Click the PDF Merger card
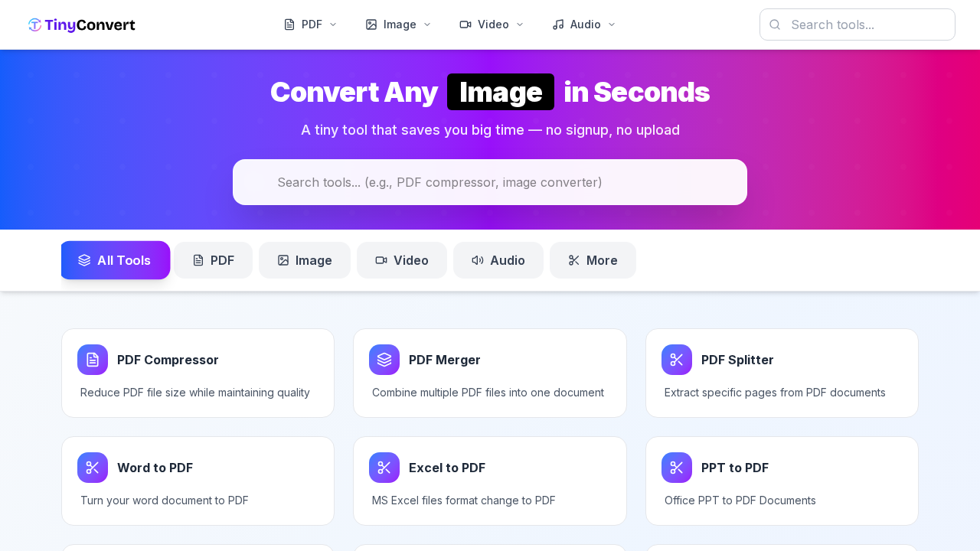The height and width of the screenshot is (551, 980). point(489,373)
